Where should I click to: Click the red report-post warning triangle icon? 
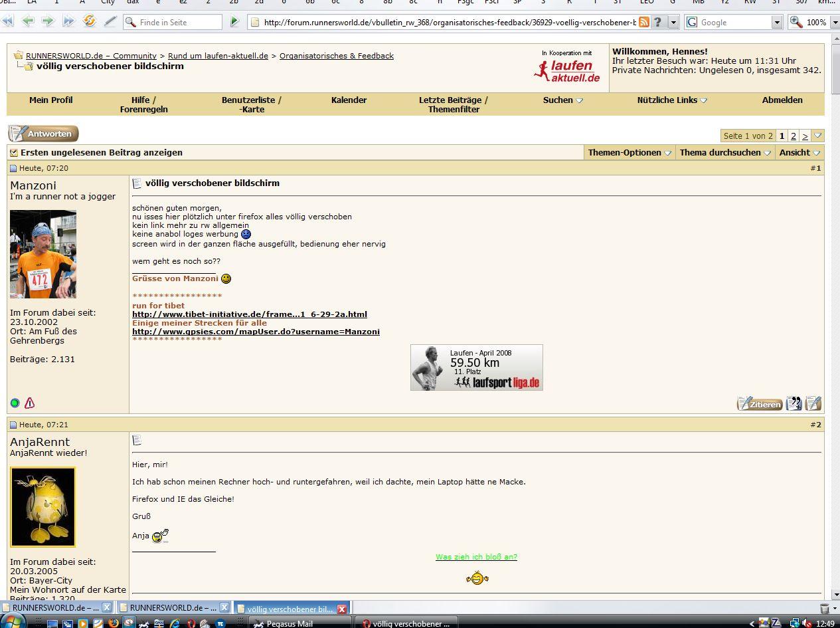coord(29,403)
